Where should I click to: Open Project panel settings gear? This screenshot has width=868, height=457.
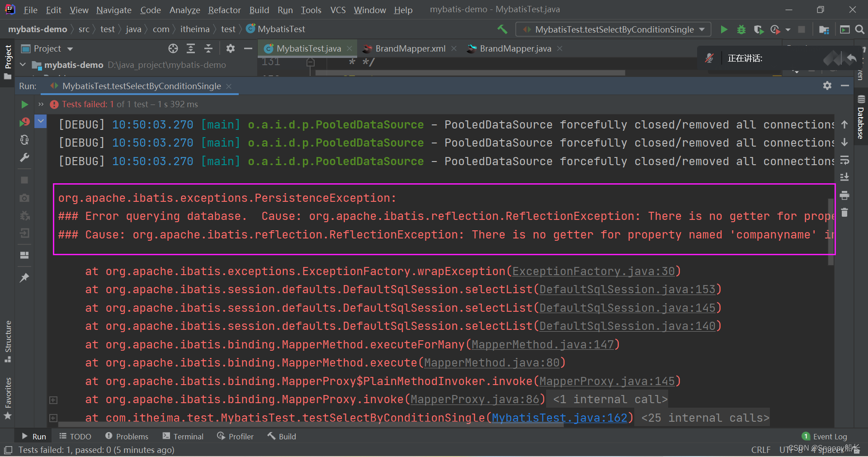pyautogui.click(x=231, y=48)
